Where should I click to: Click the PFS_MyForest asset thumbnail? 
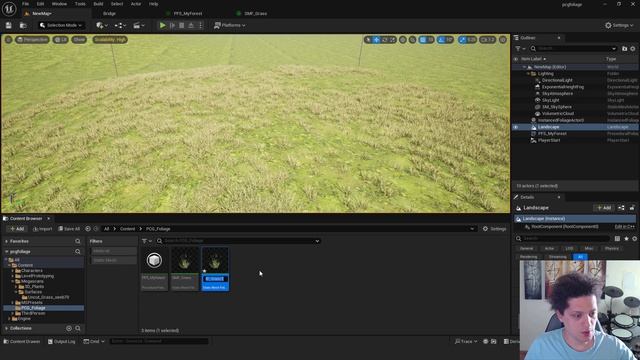click(154, 260)
